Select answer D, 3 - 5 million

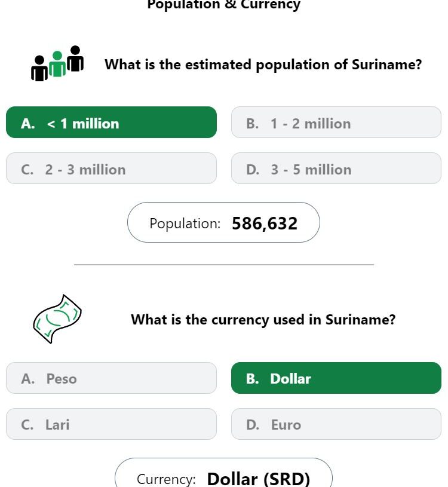[336, 169]
